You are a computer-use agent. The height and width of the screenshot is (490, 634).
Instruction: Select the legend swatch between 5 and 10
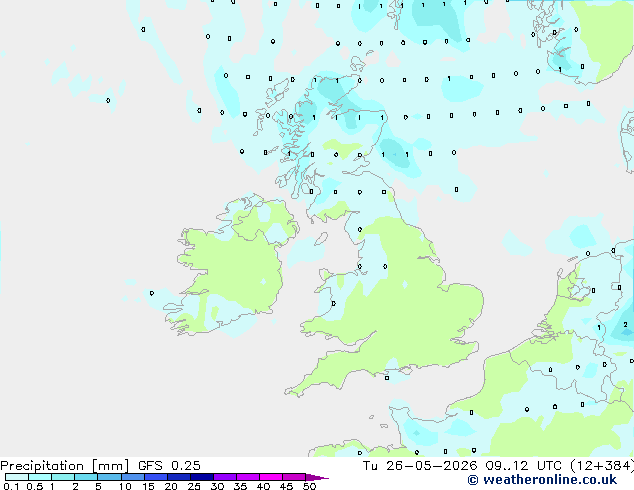(110, 477)
